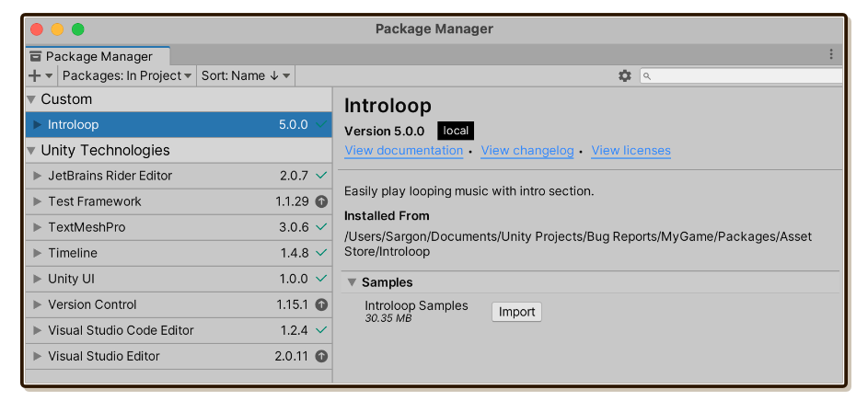Collapse the Samples section
The image size is (868, 401).
pyautogui.click(x=352, y=282)
